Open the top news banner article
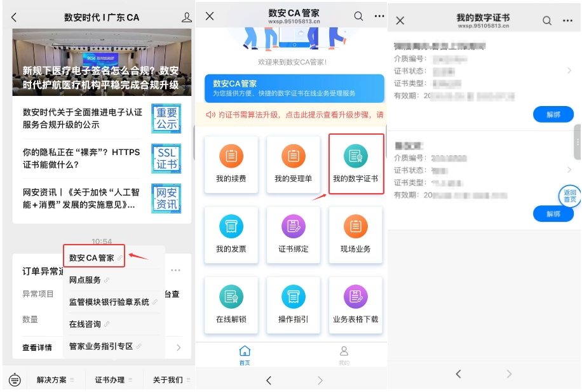Screen dimensions: 582x392 pyautogui.click(x=102, y=62)
